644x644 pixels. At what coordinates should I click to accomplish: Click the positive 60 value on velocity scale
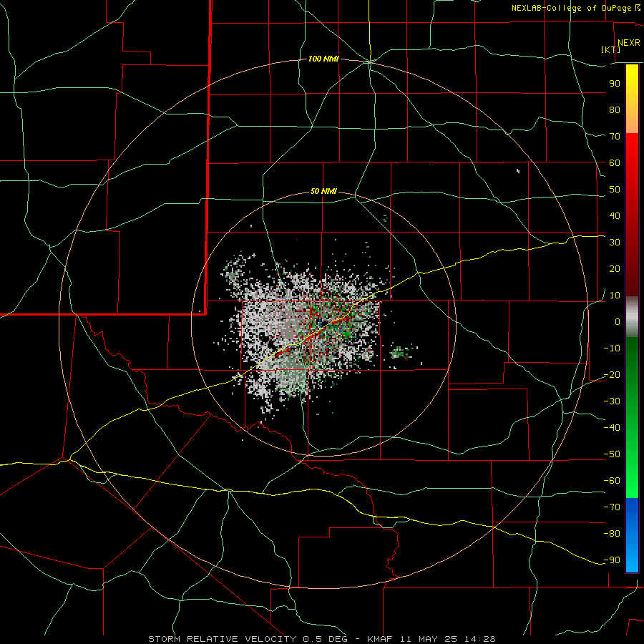(615, 163)
